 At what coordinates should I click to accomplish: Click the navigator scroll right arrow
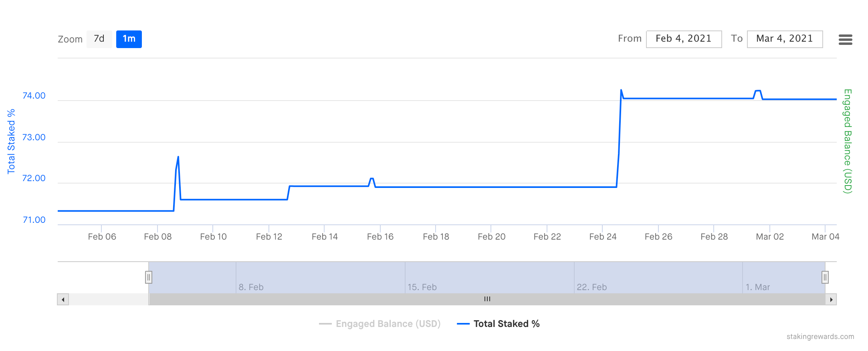(x=831, y=299)
